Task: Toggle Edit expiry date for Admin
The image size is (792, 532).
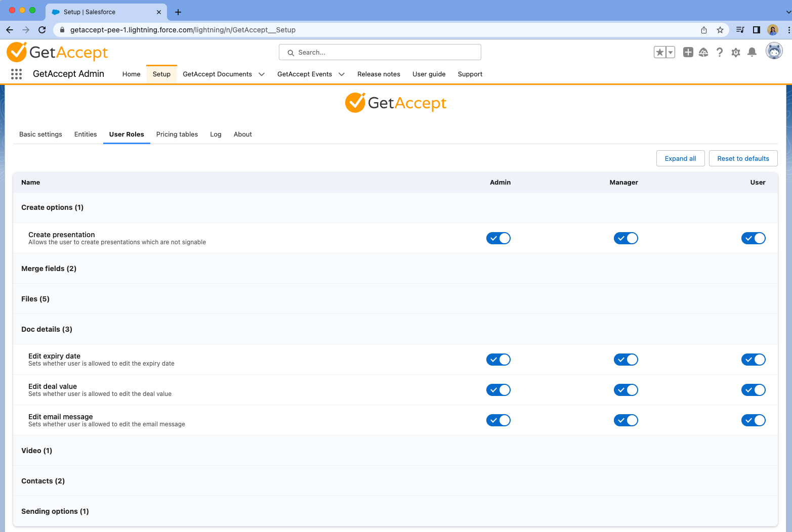Action: (498, 360)
